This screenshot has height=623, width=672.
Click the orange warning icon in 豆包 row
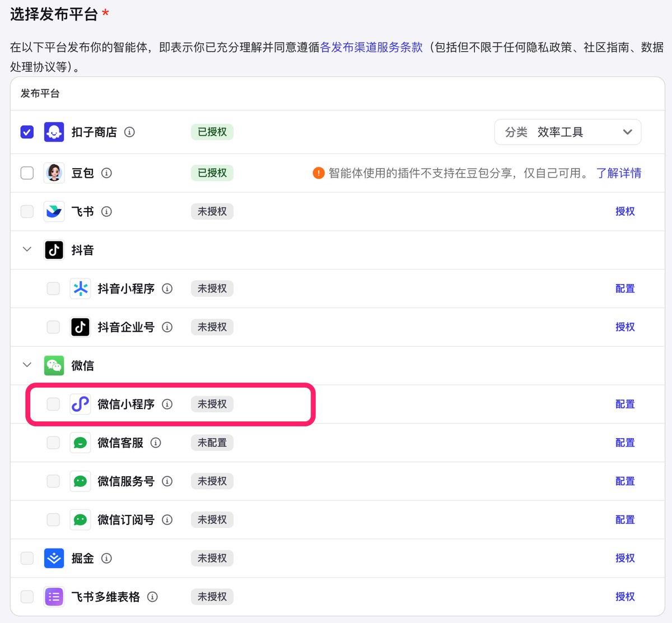pyautogui.click(x=319, y=173)
